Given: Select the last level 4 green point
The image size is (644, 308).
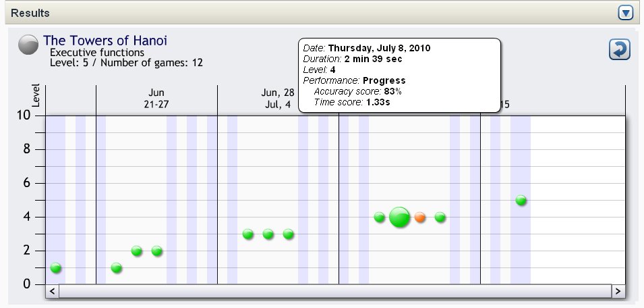Looking at the screenshot, I should [440, 217].
